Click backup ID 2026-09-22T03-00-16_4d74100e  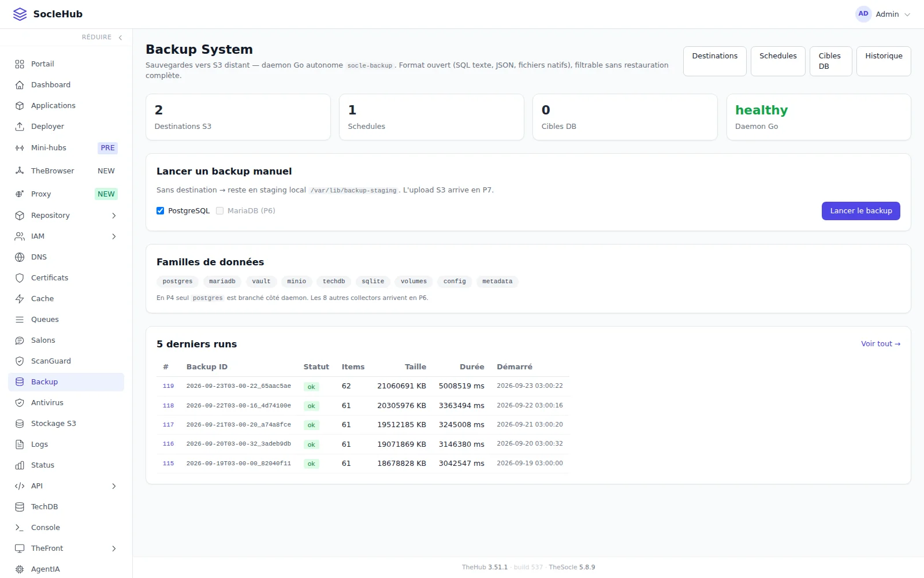(x=239, y=406)
